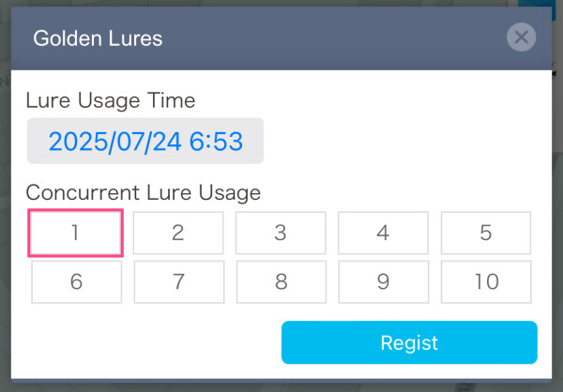Click the Lure Usage Time label

[x=111, y=100]
